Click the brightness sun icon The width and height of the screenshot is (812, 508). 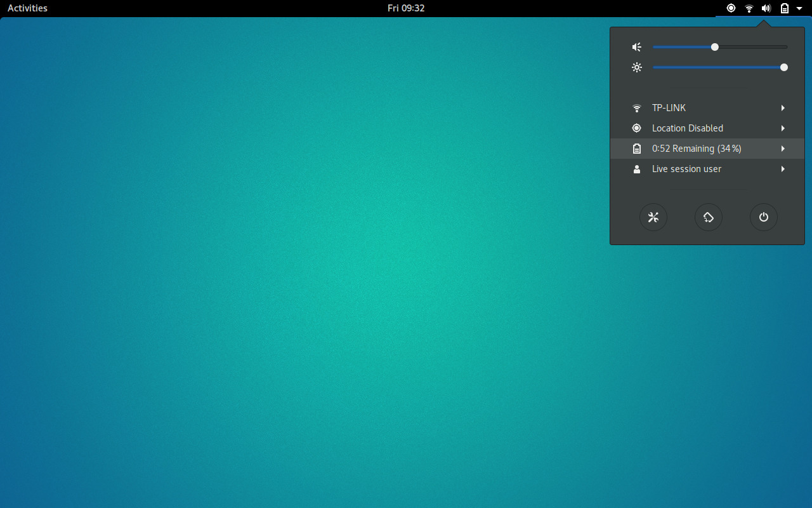pos(636,67)
